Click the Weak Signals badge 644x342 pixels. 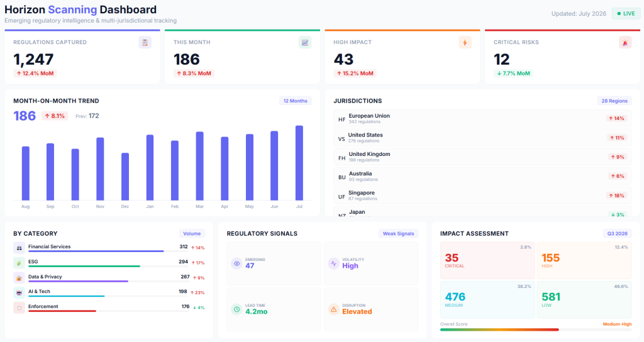pyautogui.click(x=398, y=234)
